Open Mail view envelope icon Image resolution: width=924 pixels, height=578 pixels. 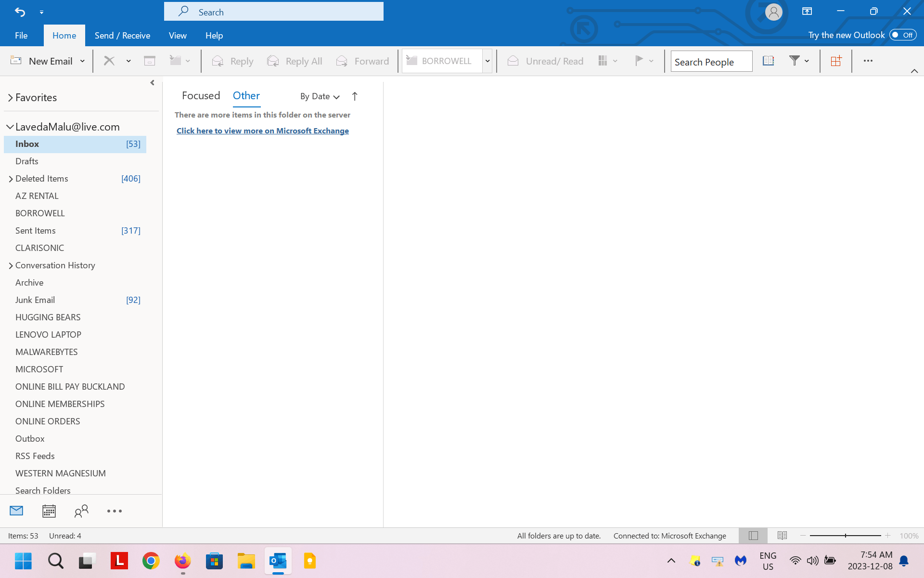coord(16,511)
